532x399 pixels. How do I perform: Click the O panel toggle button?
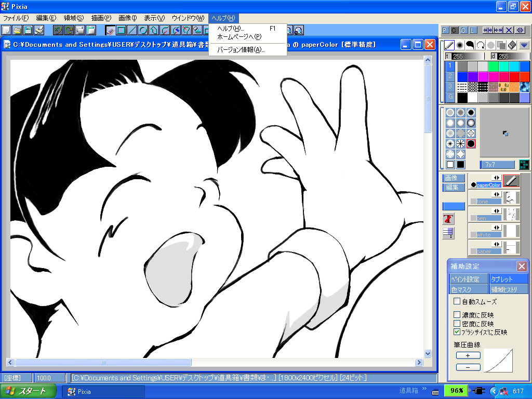tap(463, 30)
